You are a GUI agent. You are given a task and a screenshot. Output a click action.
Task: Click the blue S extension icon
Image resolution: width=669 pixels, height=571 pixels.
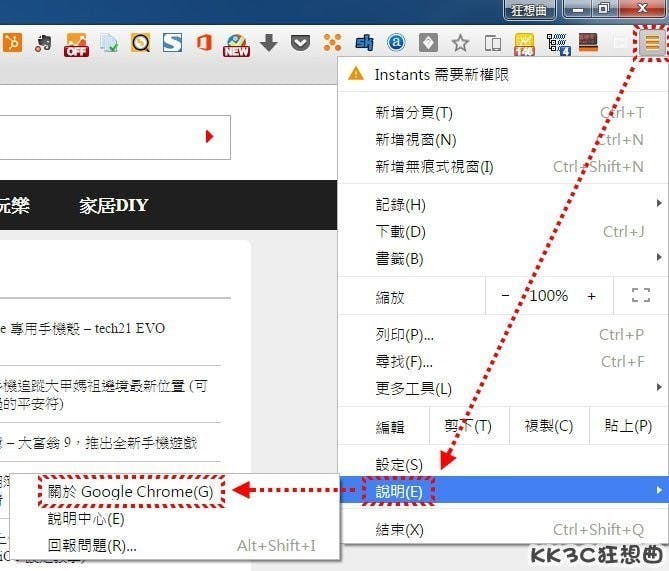pos(173,43)
